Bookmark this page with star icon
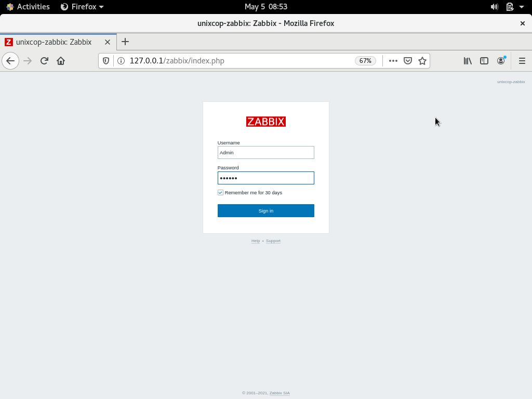Screen dimensions: 532x399 click(x=422, y=61)
